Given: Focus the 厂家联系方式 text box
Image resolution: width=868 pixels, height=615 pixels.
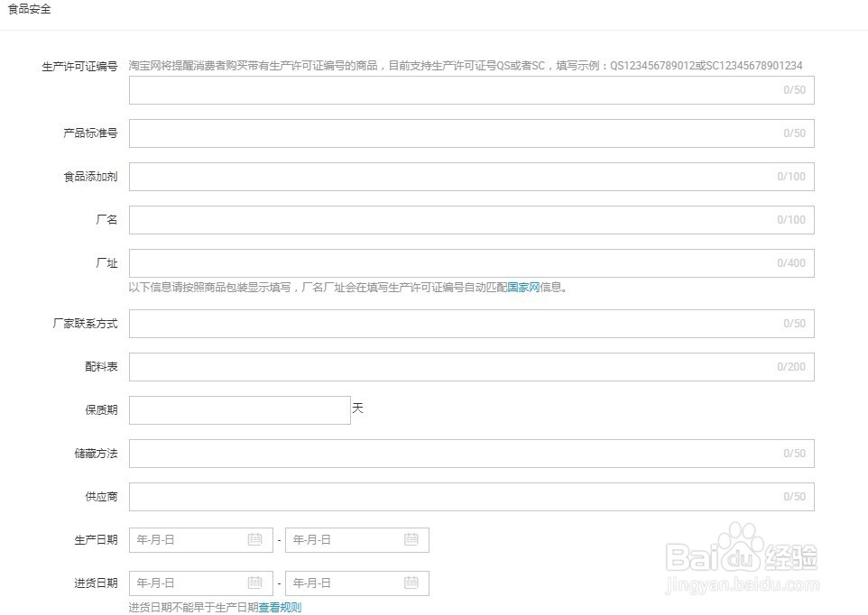Looking at the screenshot, I should coord(472,324).
